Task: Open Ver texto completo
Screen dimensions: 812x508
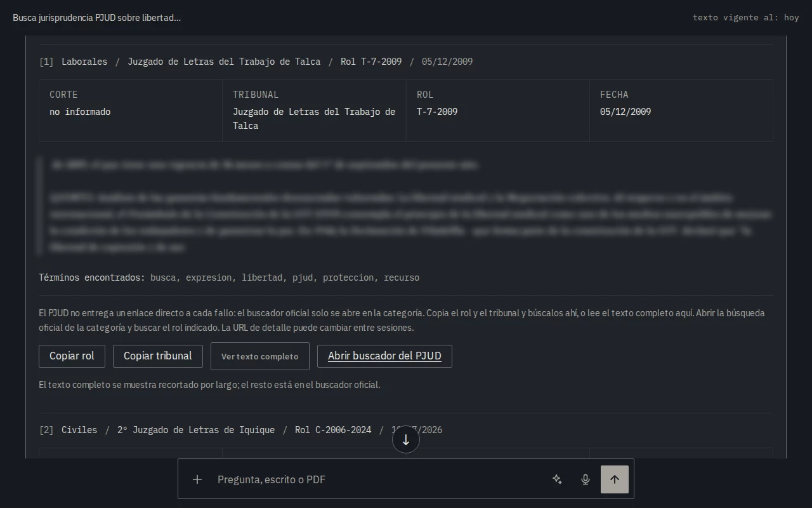Action: (260, 356)
